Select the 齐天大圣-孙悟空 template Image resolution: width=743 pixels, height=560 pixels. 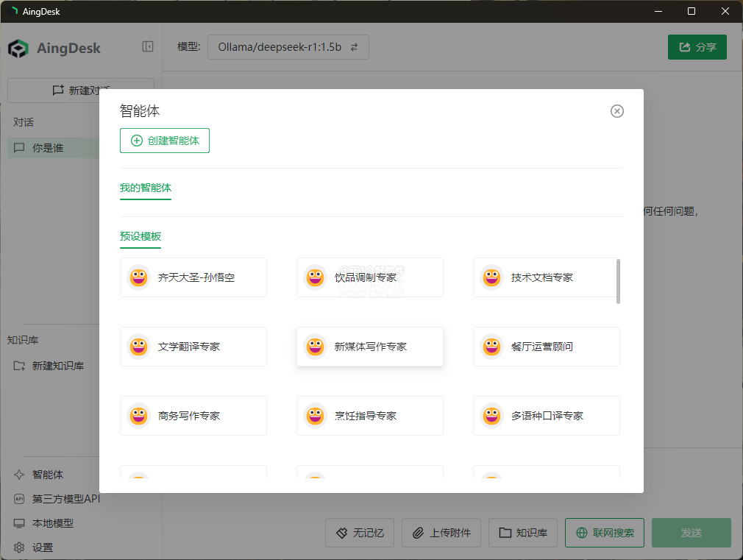193,277
